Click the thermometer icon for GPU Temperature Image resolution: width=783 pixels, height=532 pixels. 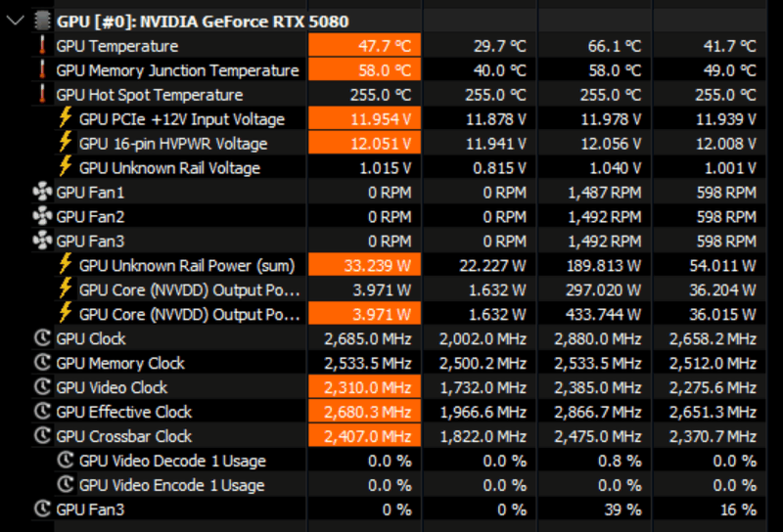click(x=42, y=45)
